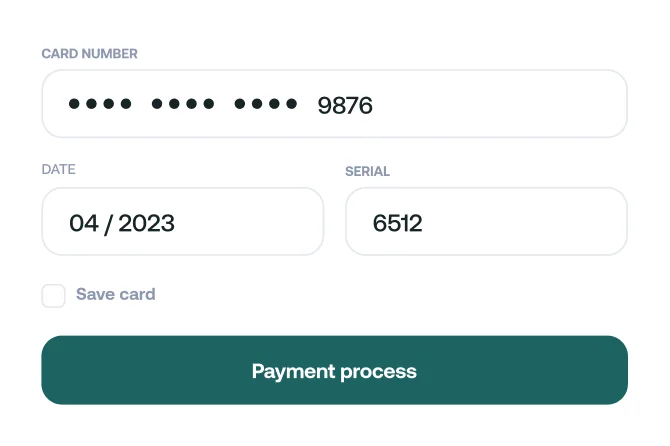This screenshot has height=446, width=670.
Task: Click the Payment process button
Action: [334, 371]
